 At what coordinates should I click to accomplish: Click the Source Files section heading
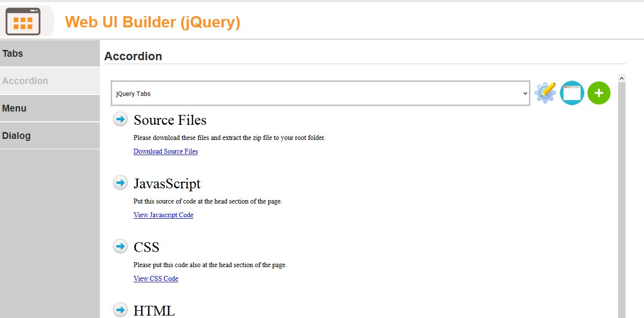pyautogui.click(x=170, y=120)
